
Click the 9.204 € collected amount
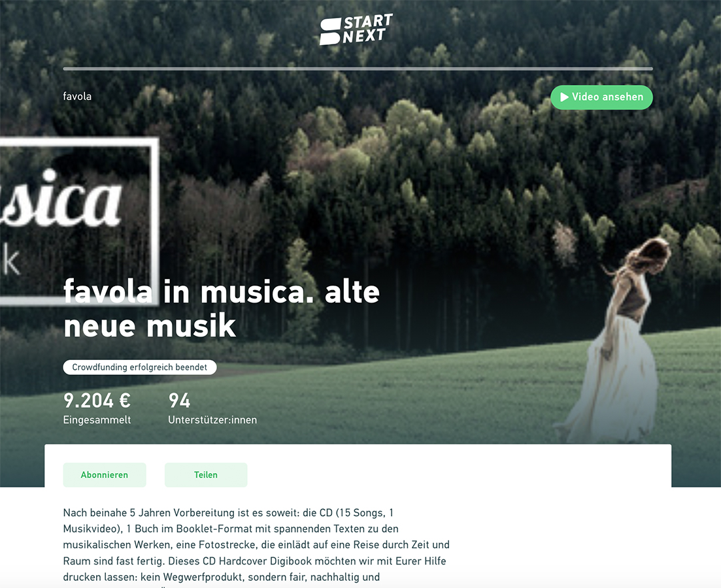click(97, 400)
